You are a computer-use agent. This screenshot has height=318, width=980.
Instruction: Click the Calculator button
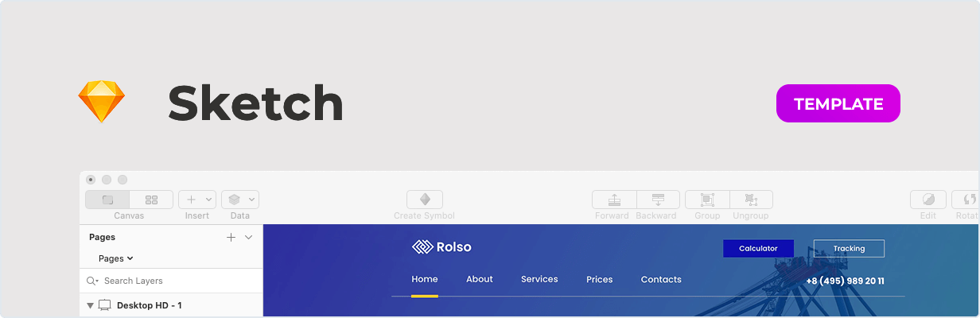(758, 249)
